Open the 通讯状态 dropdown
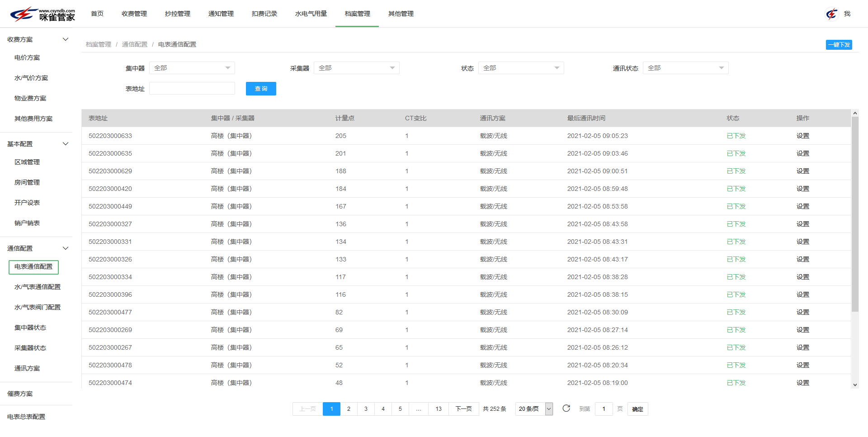 pos(685,67)
